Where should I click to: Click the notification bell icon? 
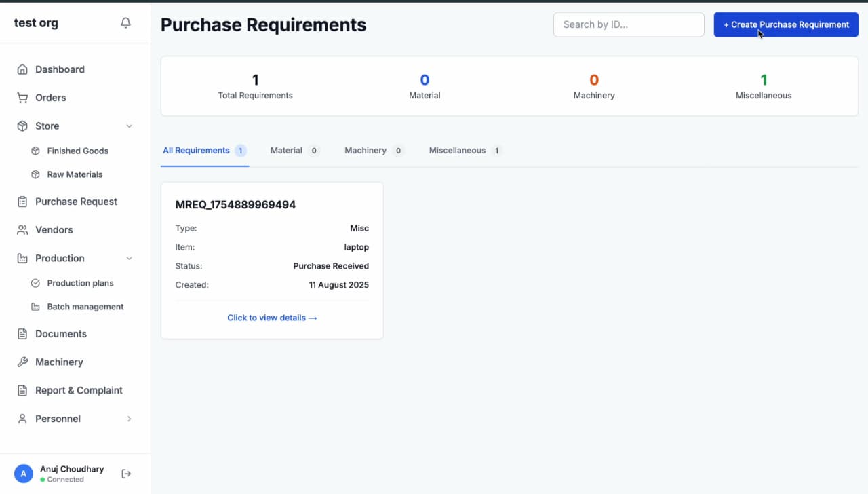(125, 23)
